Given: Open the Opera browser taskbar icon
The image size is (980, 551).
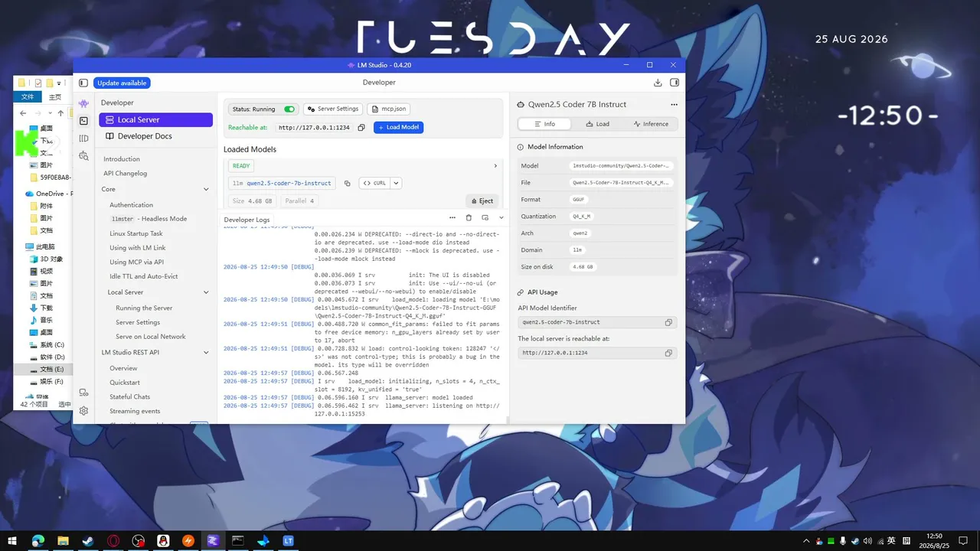Looking at the screenshot, I should click(x=113, y=541).
